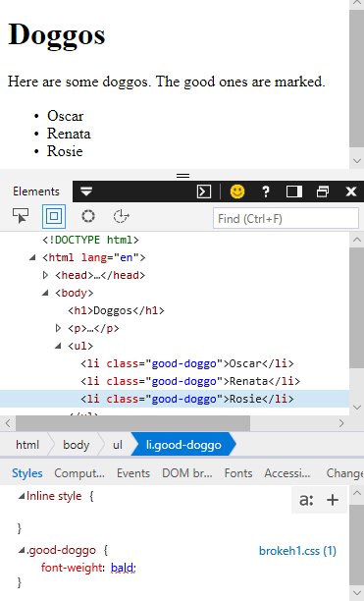
Task: Click the DOM tree vertical scroll up arrow
Action: 357,240
